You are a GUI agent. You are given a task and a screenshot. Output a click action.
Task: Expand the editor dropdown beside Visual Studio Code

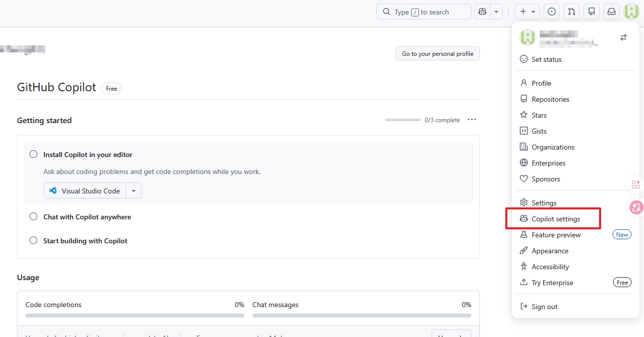coord(134,190)
